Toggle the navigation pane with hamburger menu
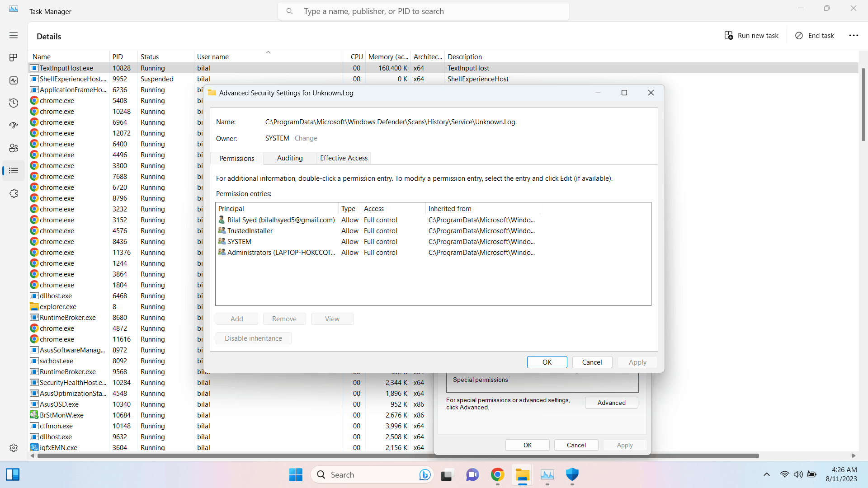This screenshot has height=488, width=868. (x=13, y=35)
